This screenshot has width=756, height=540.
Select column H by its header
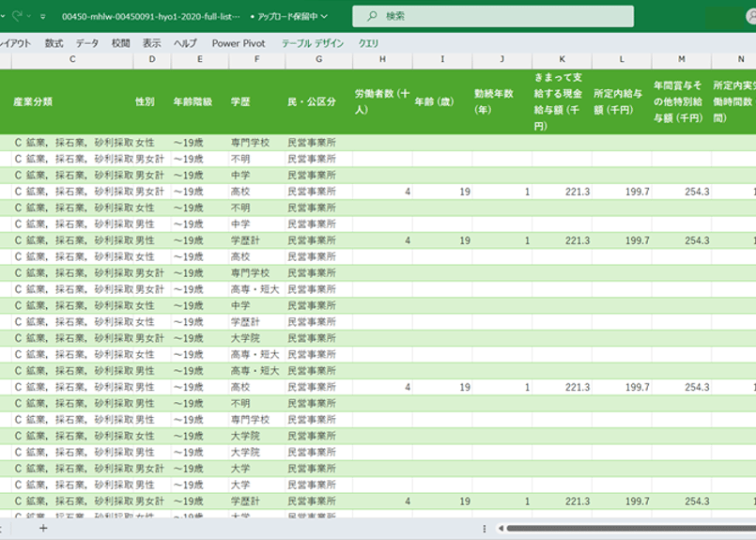coord(382,60)
